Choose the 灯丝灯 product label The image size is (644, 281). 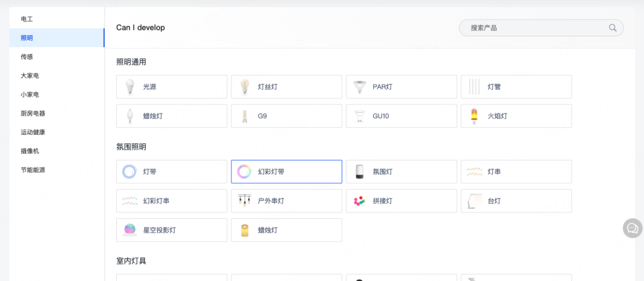point(268,87)
